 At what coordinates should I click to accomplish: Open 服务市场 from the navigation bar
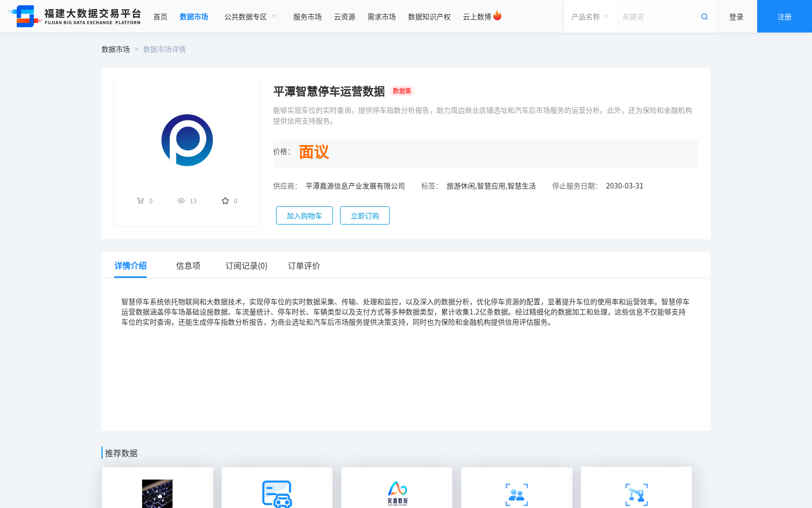point(308,17)
